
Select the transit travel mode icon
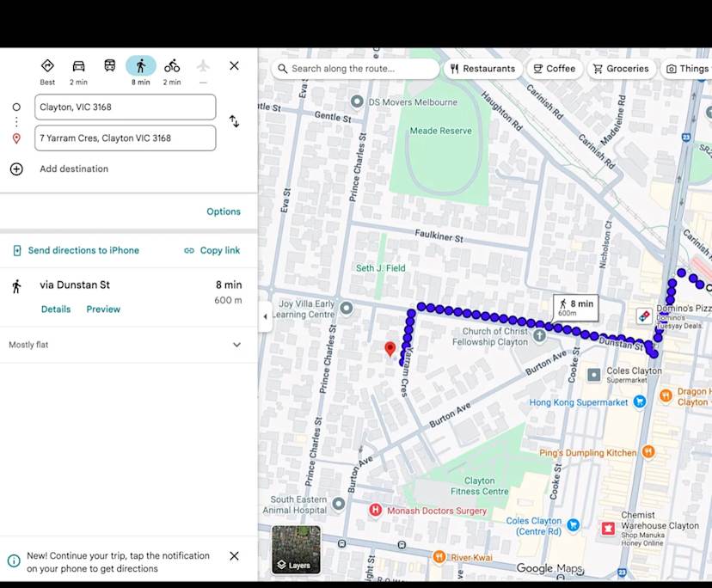point(110,66)
